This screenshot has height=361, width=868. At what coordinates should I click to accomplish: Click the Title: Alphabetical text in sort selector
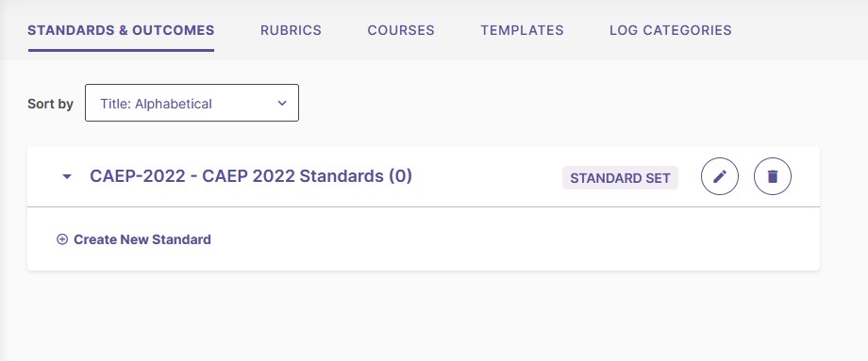156,104
